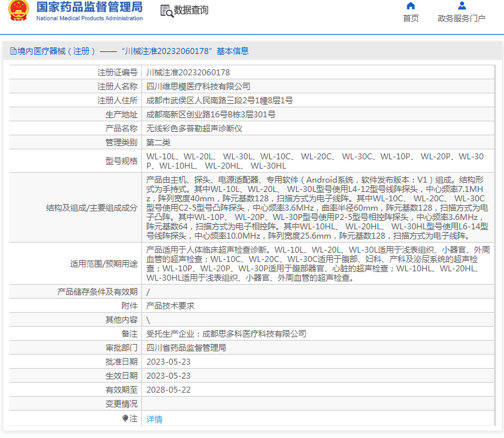
Task: Click National Medical Products Administration subtitle
Action: coord(89,18)
